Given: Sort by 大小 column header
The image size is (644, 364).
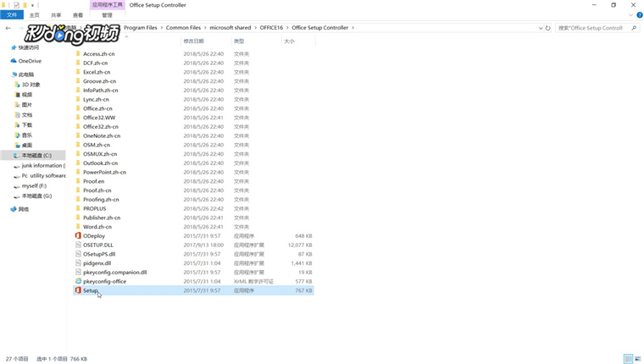Looking at the screenshot, I should point(298,41).
